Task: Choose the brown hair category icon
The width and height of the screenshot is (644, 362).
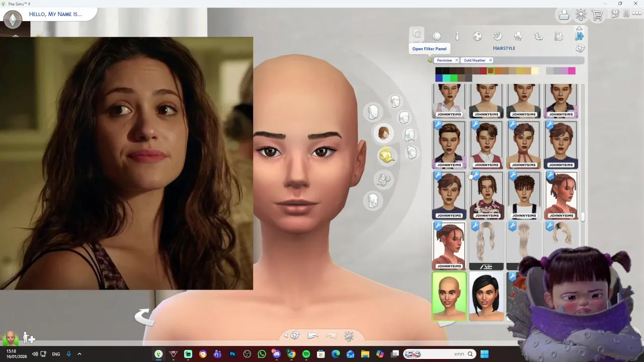Action: (383, 133)
